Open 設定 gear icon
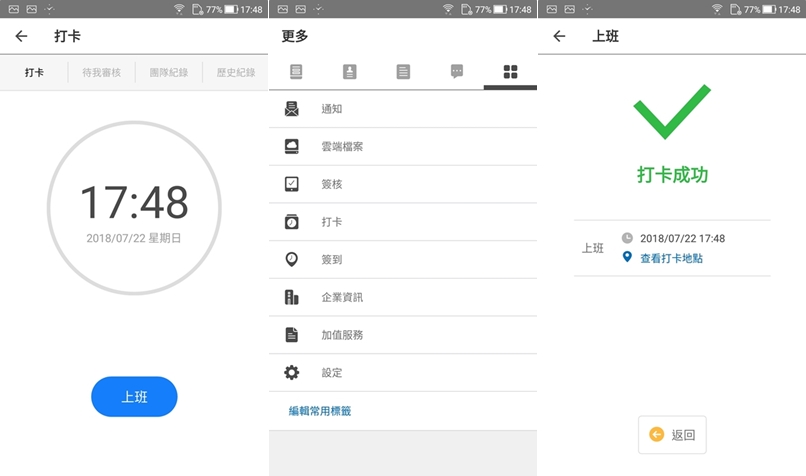This screenshot has height=476, width=806. [x=292, y=373]
